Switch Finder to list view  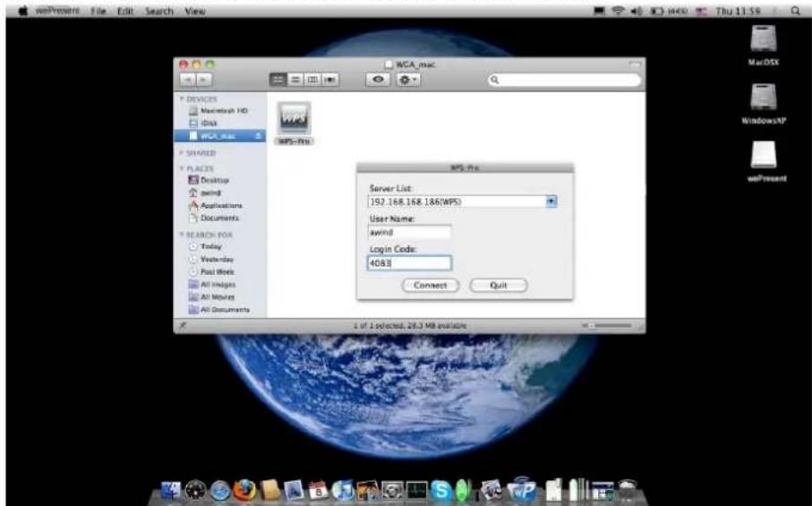pyautogui.click(x=295, y=80)
